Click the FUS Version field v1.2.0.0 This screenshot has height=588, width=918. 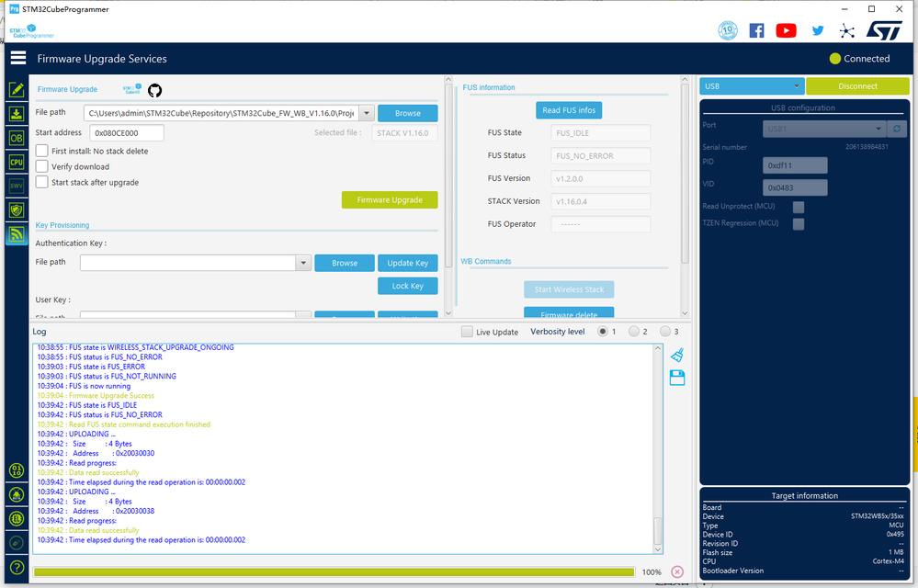click(601, 178)
